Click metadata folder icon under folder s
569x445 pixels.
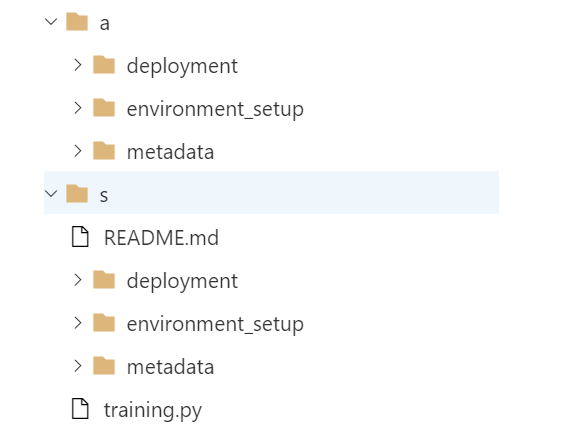[x=104, y=366]
